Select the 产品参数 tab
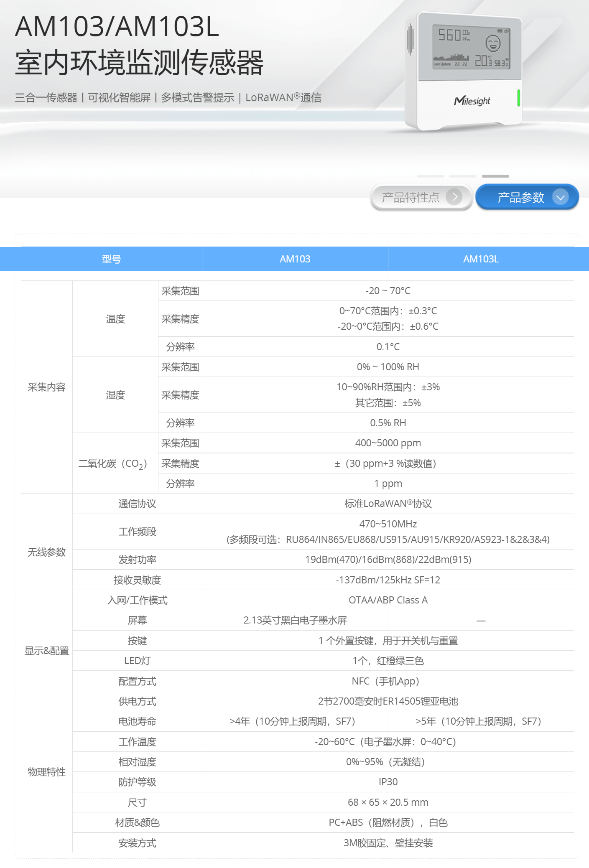 coord(527,197)
